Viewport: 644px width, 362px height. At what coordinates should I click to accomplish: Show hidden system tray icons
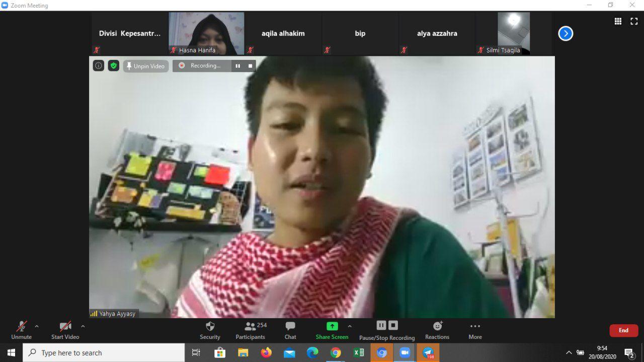569,353
